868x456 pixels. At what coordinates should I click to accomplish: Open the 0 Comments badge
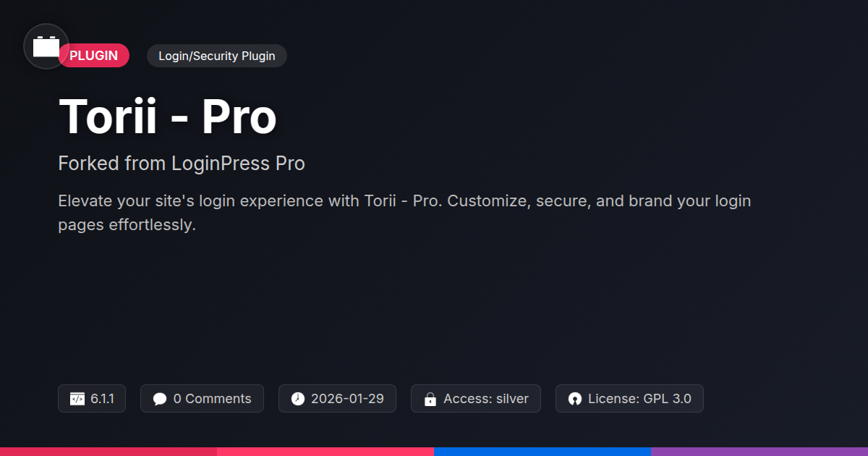[202, 399]
